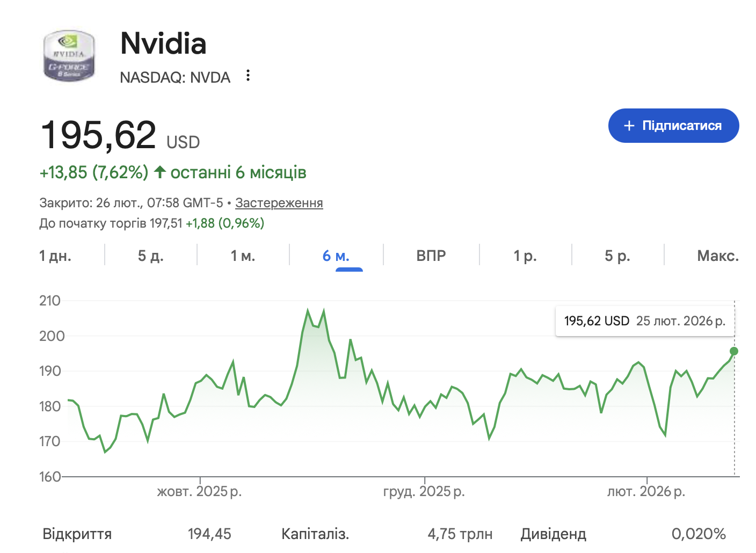
Task: Click the NASDAQ: NVDA ticker text
Action: click(175, 77)
